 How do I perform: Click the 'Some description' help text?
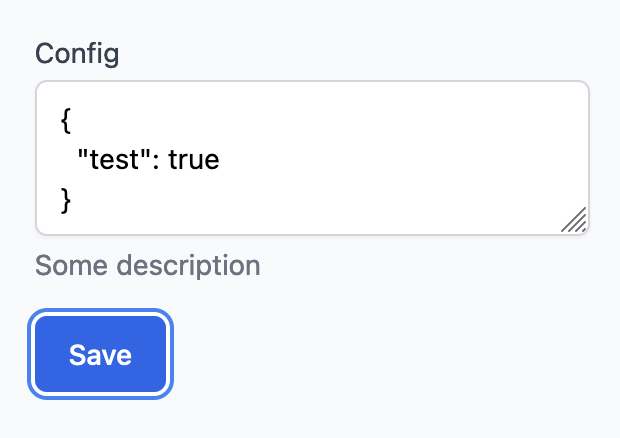coord(147,266)
